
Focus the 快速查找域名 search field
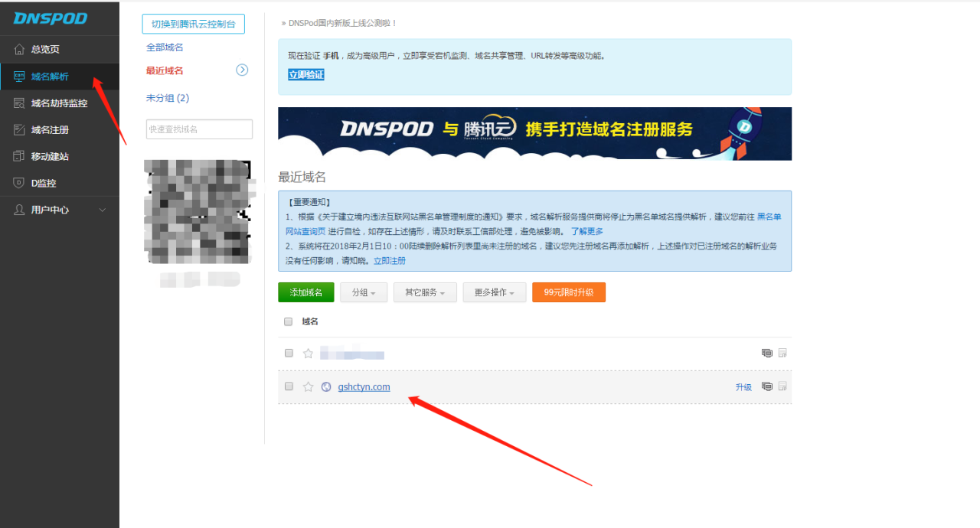[199, 129]
